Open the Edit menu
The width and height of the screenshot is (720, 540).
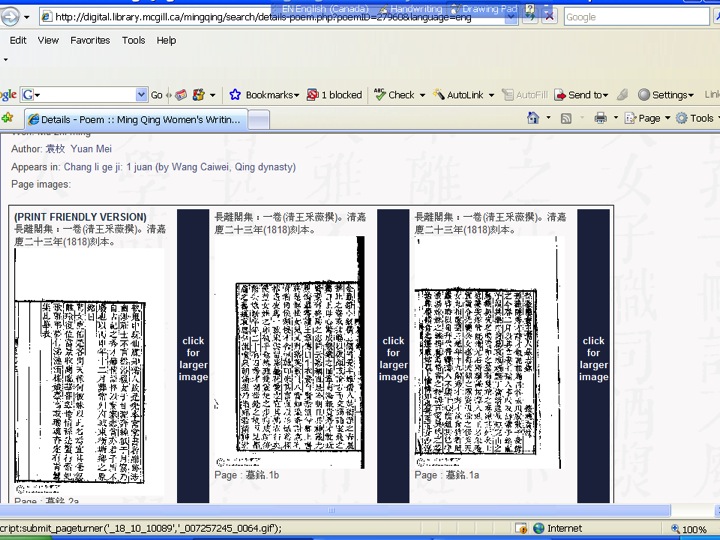18,40
